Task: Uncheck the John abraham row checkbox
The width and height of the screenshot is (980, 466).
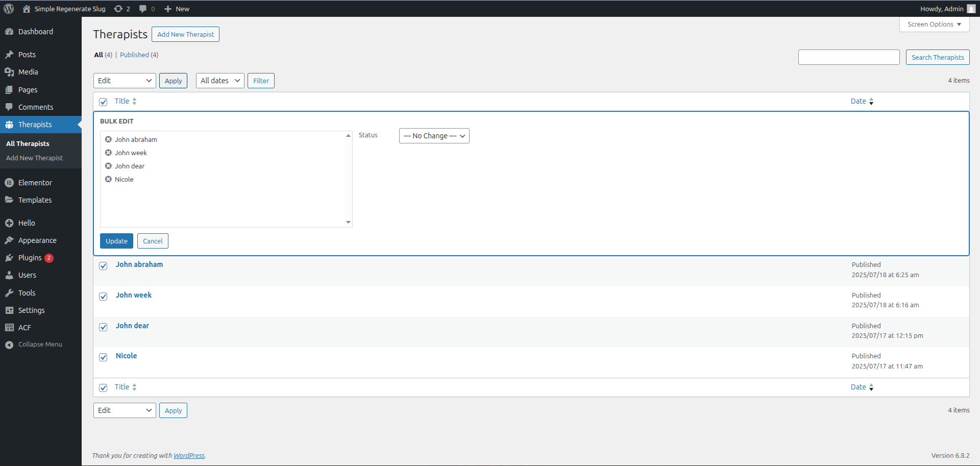Action: pos(103,266)
